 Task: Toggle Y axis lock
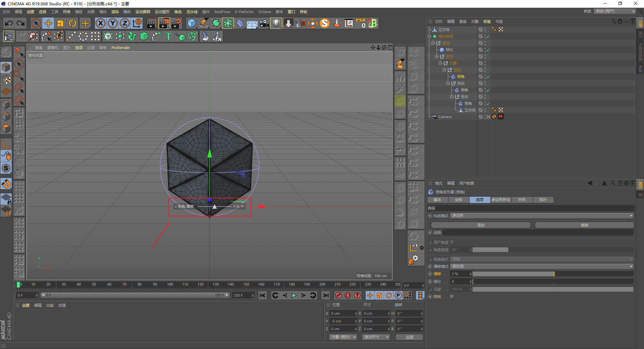tap(113, 23)
